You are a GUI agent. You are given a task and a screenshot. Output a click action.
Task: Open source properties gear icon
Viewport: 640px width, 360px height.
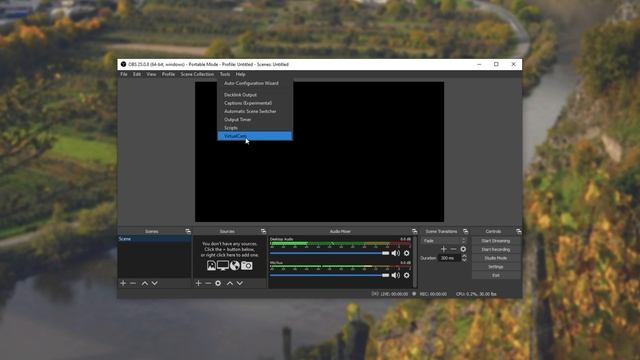tap(218, 283)
